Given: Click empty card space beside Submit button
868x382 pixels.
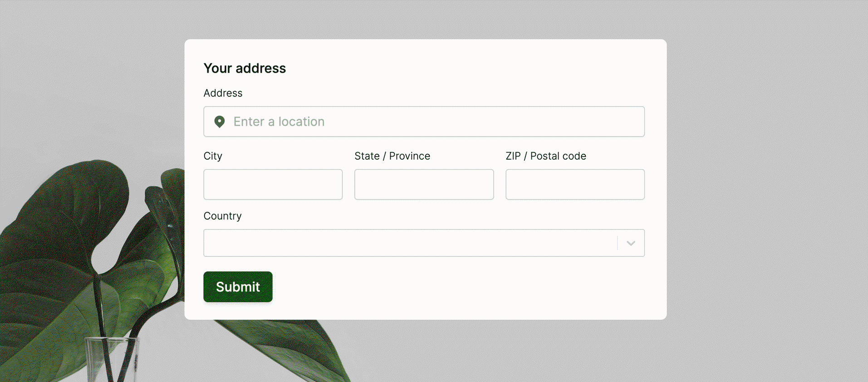Looking at the screenshot, I should [454, 287].
